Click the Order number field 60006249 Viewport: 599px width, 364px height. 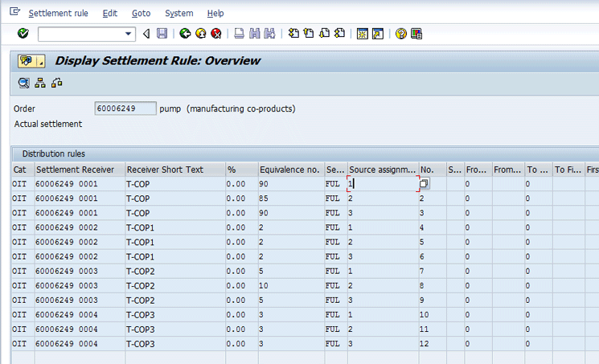[x=125, y=108]
